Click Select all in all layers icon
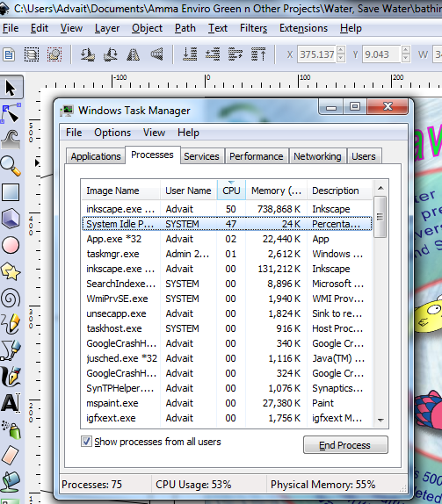442x504 pixels. (32, 54)
